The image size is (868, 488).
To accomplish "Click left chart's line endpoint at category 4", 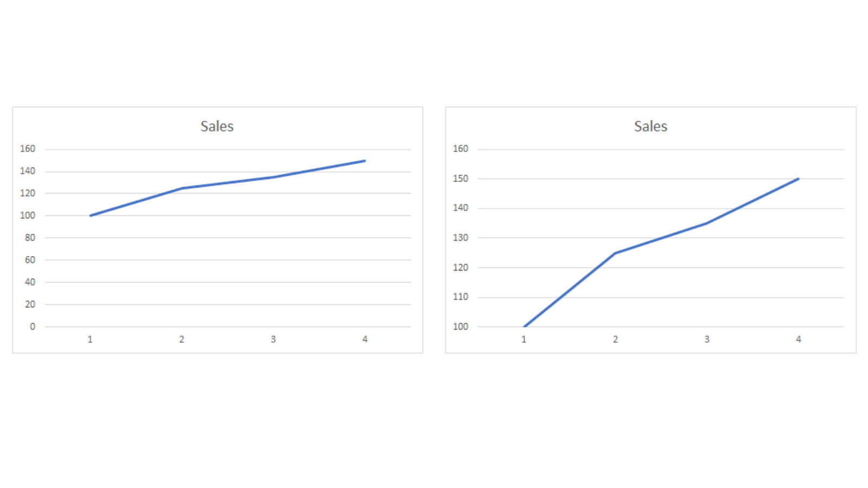I will (365, 161).
